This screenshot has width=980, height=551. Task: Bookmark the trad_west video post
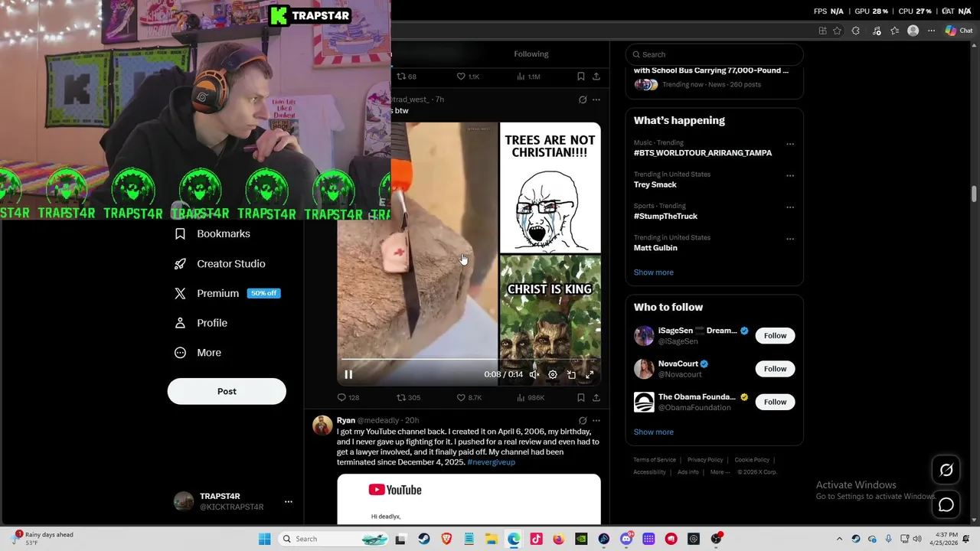[581, 397]
